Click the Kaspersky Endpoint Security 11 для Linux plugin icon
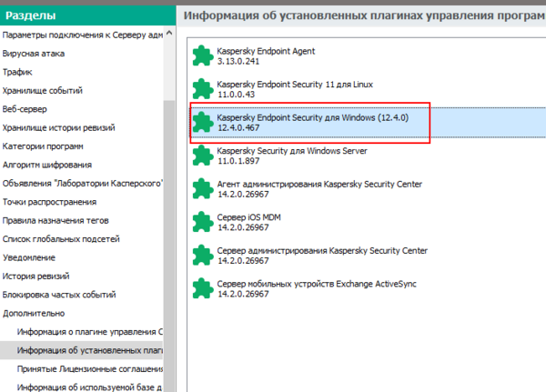This screenshot has width=546, height=392. pos(203,89)
